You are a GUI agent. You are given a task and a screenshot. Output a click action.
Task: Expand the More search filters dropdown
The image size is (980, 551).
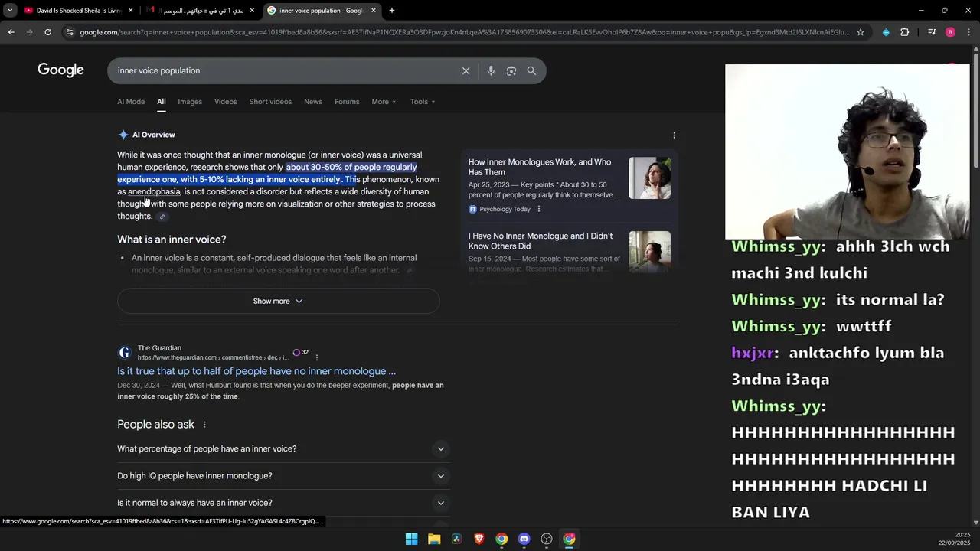pyautogui.click(x=384, y=102)
